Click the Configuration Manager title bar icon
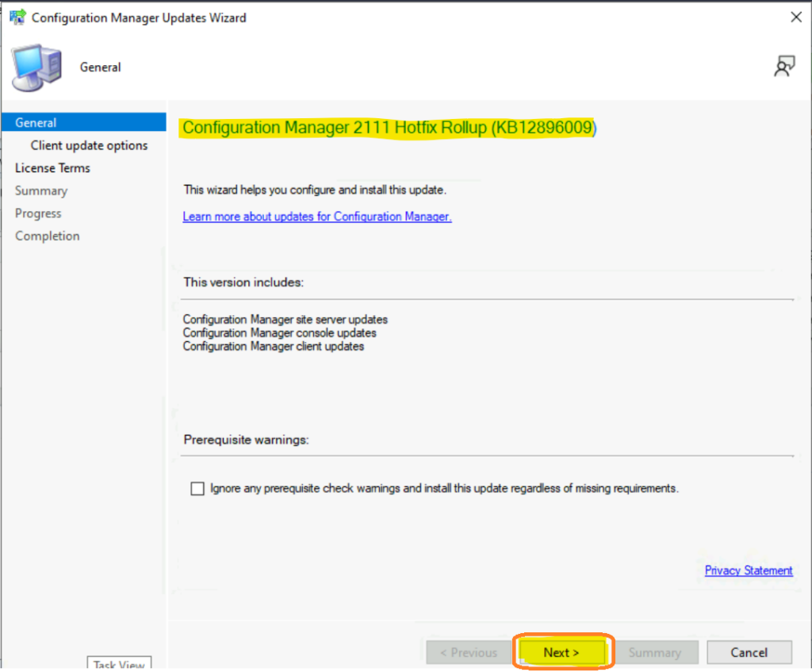This screenshot has width=812, height=672. (x=17, y=17)
